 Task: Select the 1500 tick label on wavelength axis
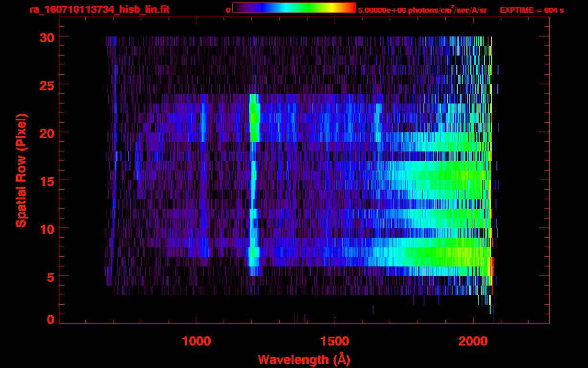tap(334, 341)
